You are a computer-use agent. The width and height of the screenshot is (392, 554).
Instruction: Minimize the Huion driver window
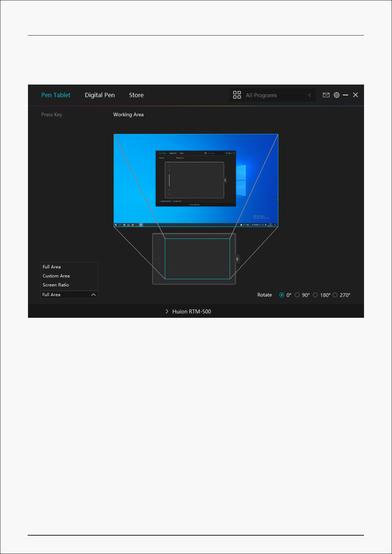point(345,95)
